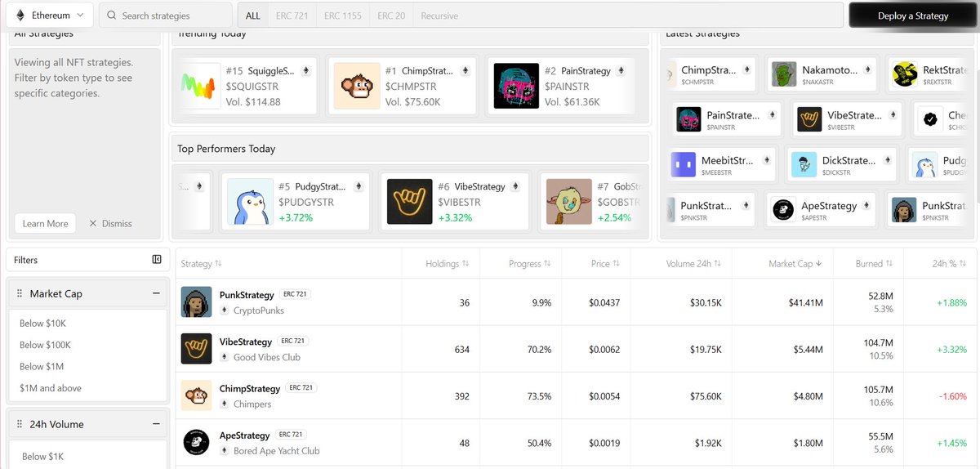Select the $1M and above filter

click(51, 388)
